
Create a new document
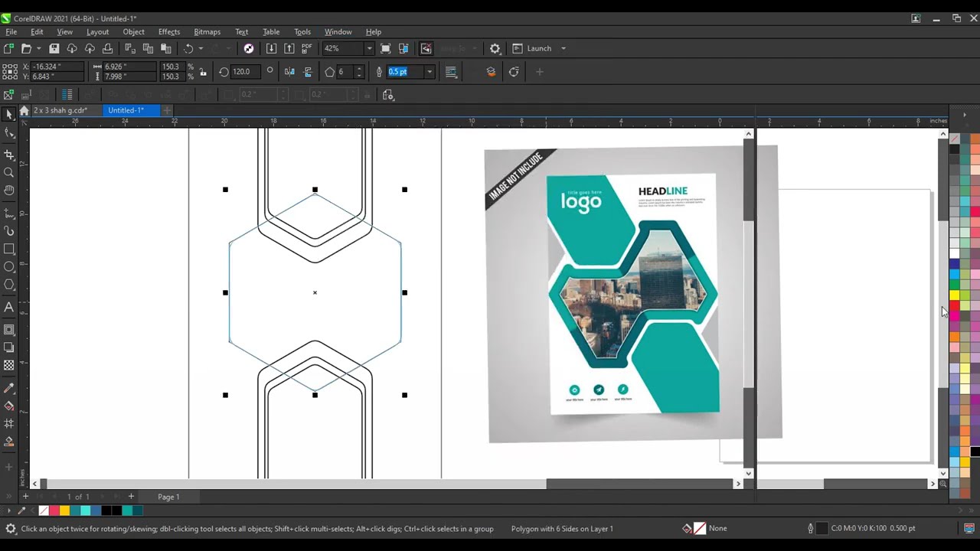click(x=8, y=48)
